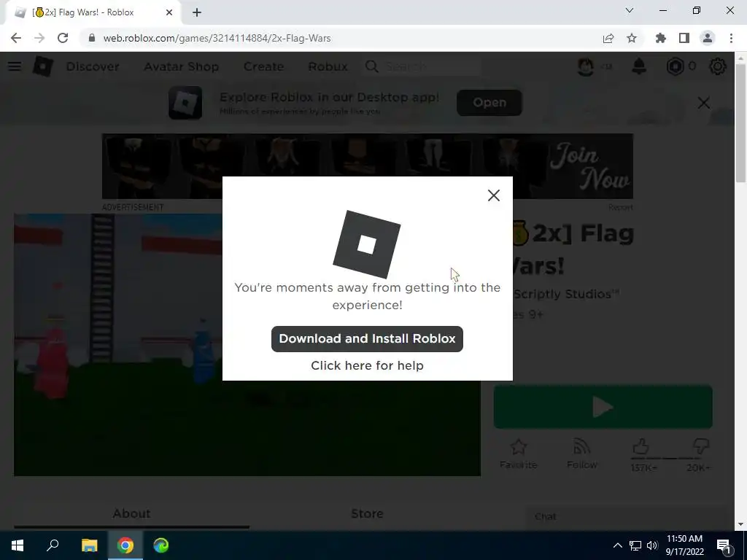The image size is (747, 560).
Task: Dismiss the Desktop app banner
Action: 704,103
